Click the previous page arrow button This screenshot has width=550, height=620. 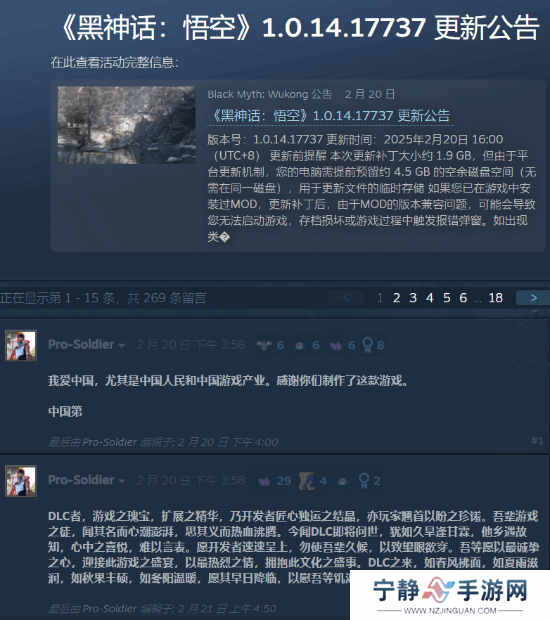tap(346, 298)
